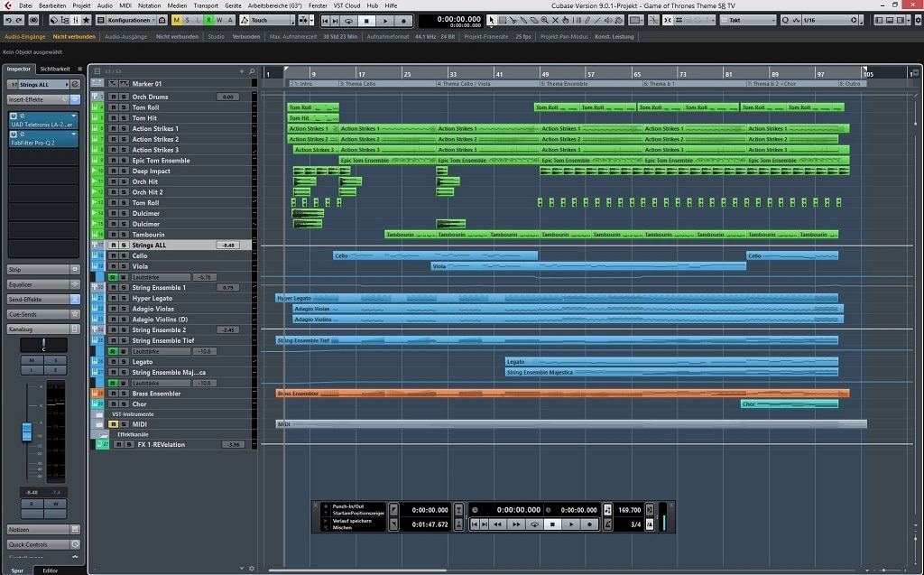Viewport: 924px width, 575px height.
Task: Mute the Cello track
Action: (x=113, y=256)
